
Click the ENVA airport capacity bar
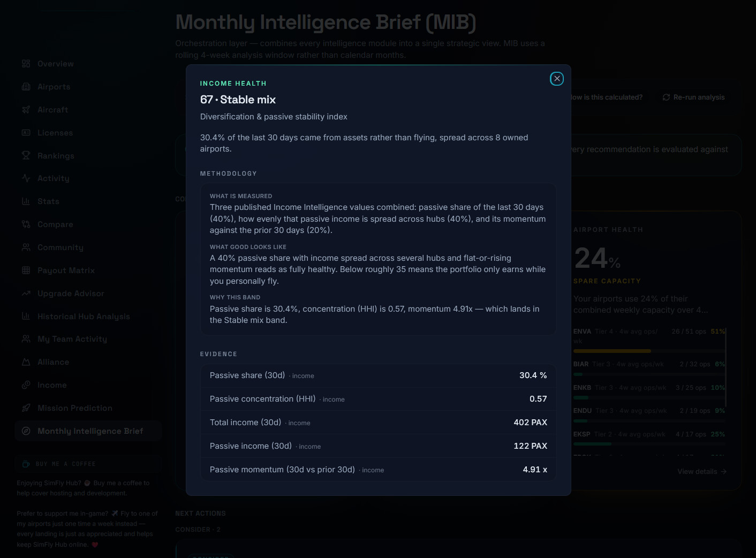coord(649,351)
